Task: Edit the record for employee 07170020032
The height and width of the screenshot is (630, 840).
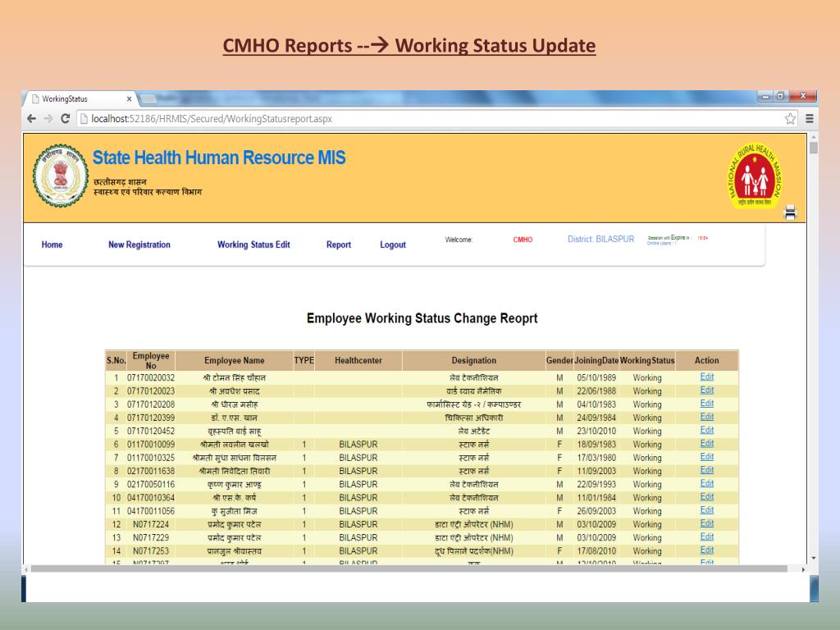Action: coord(706,377)
